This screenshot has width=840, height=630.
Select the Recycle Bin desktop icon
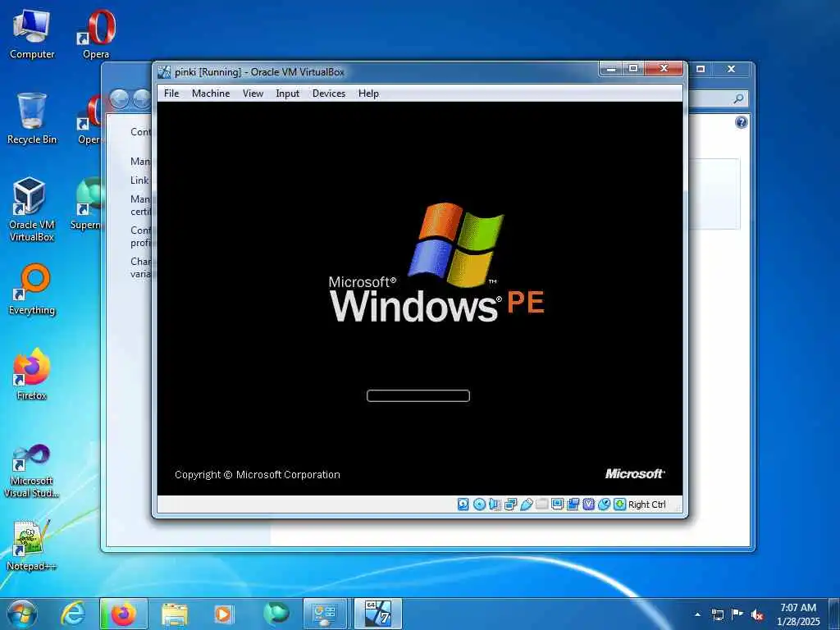(x=32, y=119)
